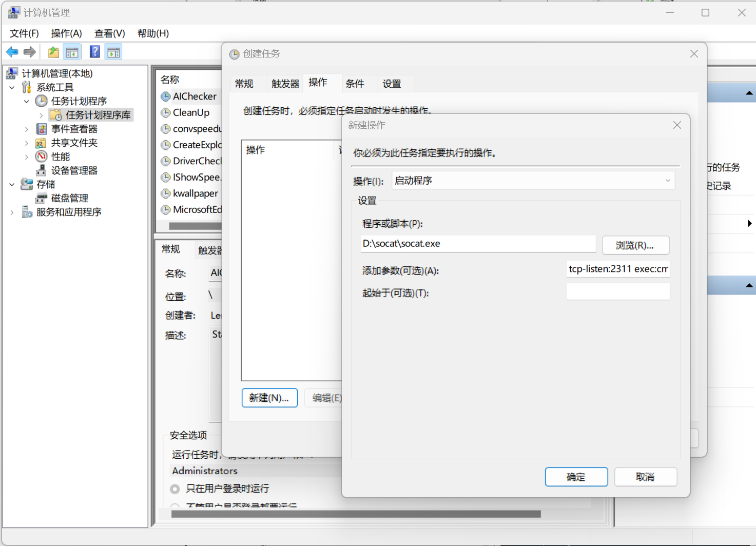Toggle the show/hide console tree icon
Image resolution: width=756 pixels, height=546 pixels.
(x=72, y=51)
